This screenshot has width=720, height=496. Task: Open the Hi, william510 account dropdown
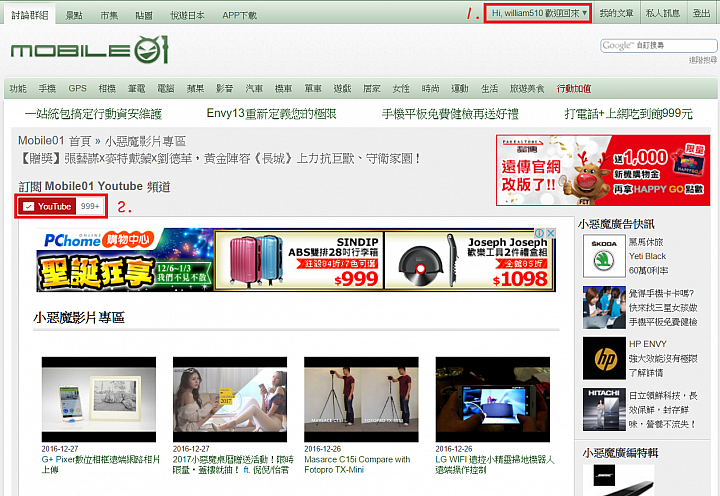(x=538, y=13)
